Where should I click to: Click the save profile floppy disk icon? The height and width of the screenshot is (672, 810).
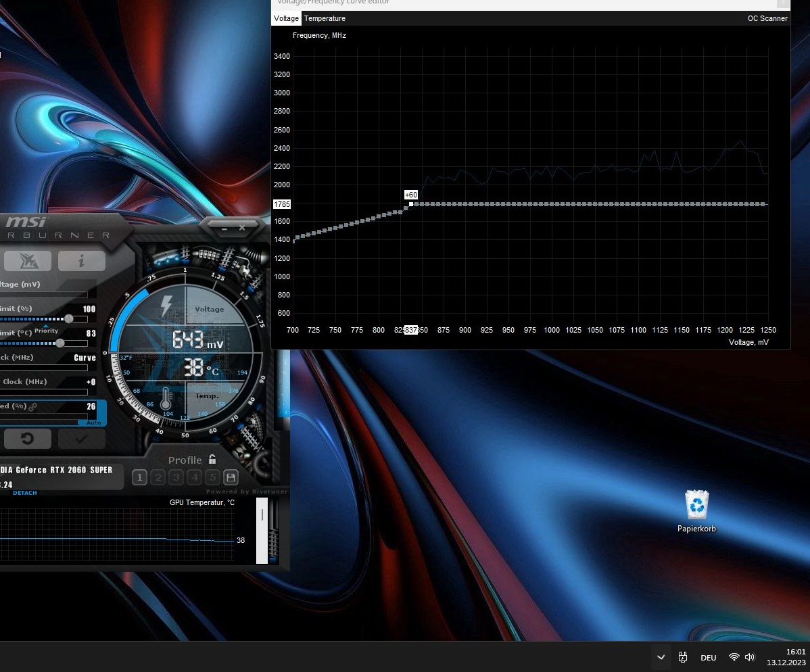[231, 477]
